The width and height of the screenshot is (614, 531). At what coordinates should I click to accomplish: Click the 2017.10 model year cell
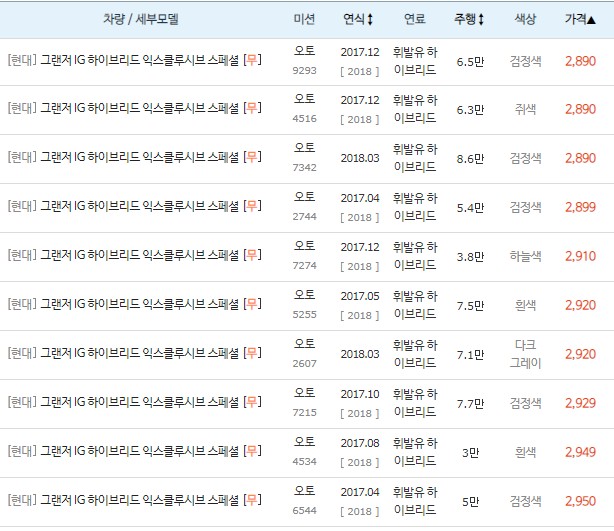click(x=360, y=394)
